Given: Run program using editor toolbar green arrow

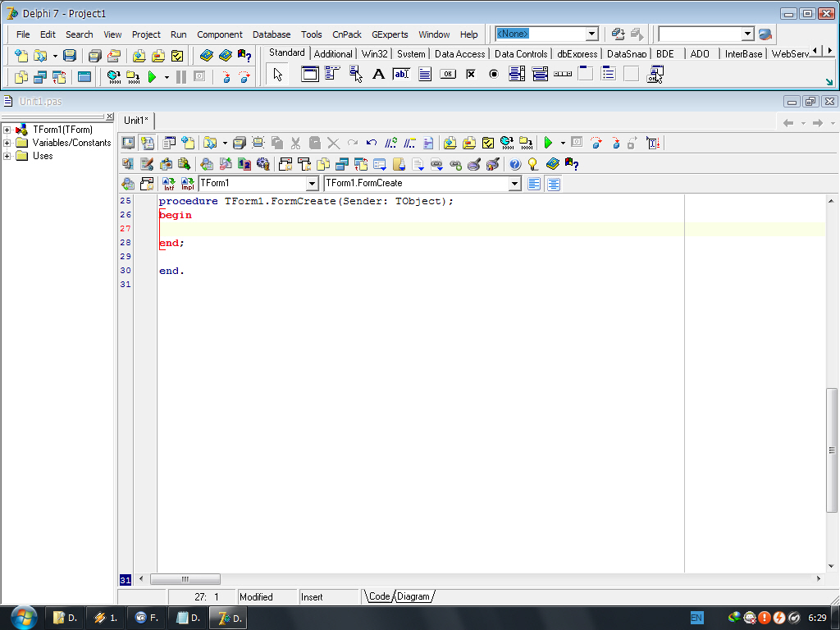Looking at the screenshot, I should (548, 143).
